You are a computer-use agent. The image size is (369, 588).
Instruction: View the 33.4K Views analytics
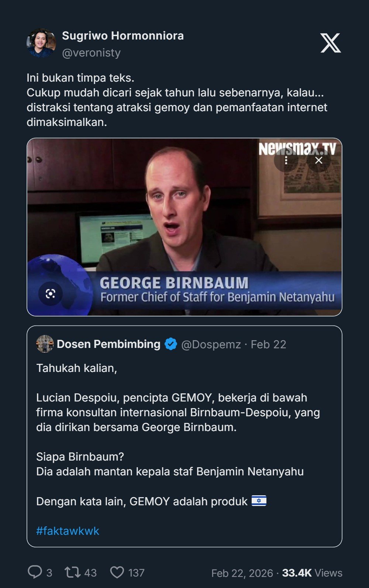pos(312,573)
